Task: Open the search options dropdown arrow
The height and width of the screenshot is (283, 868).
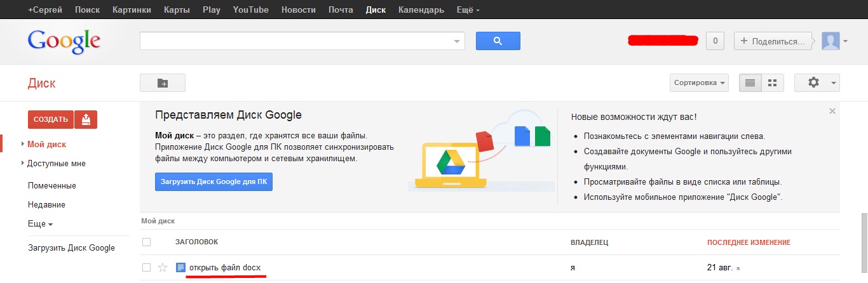Action: (x=456, y=41)
